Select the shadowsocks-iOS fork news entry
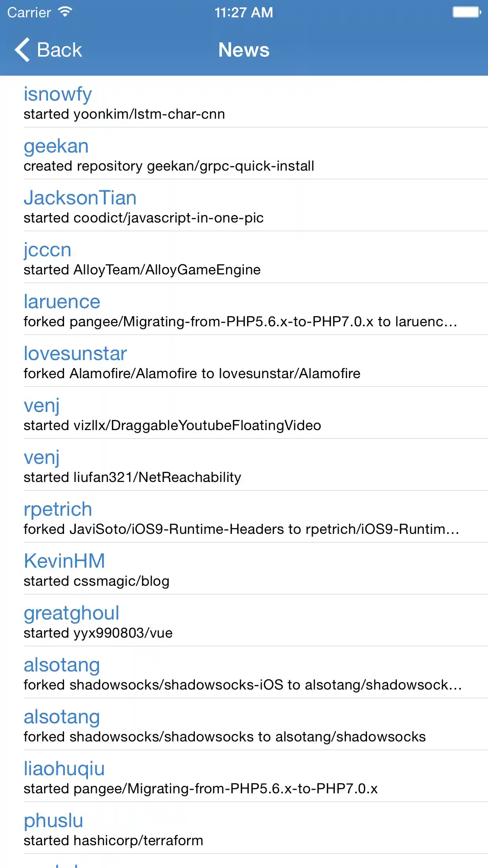 point(242,685)
